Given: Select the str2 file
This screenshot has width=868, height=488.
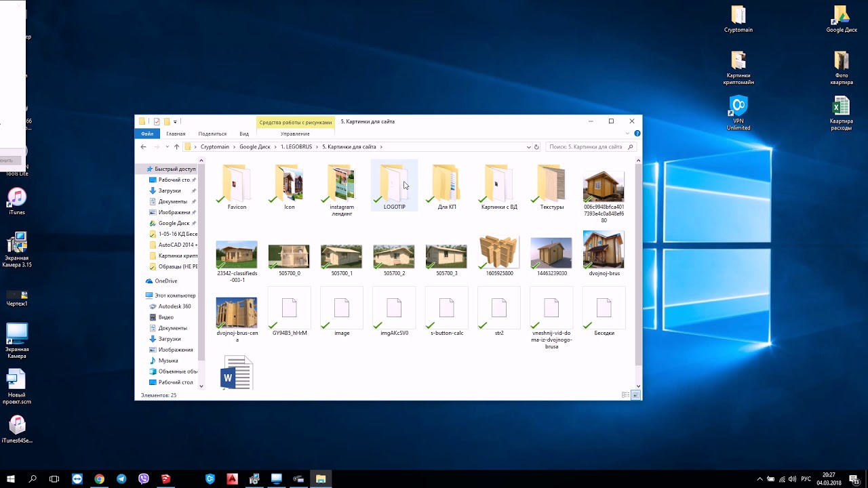Looking at the screenshot, I should (x=499, y=311).
